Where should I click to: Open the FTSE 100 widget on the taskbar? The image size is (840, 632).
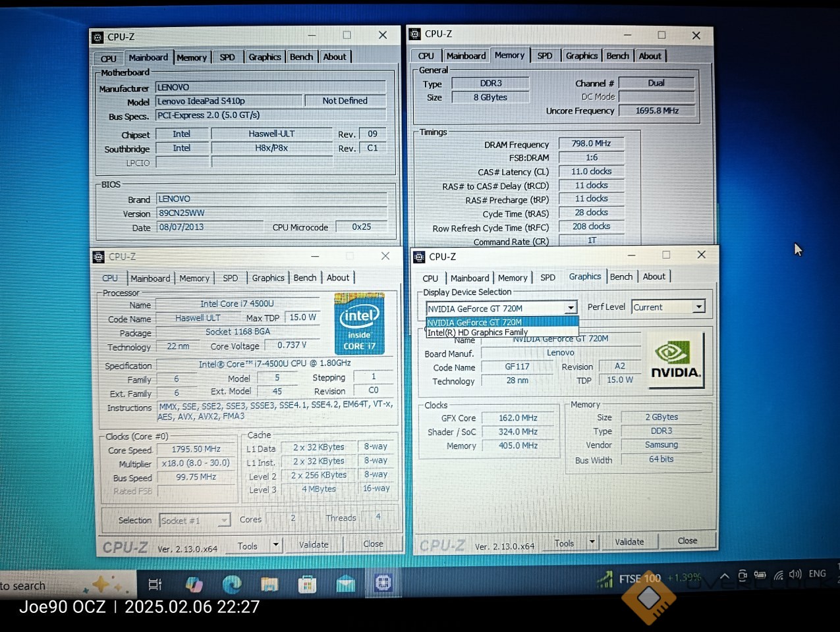649,579
